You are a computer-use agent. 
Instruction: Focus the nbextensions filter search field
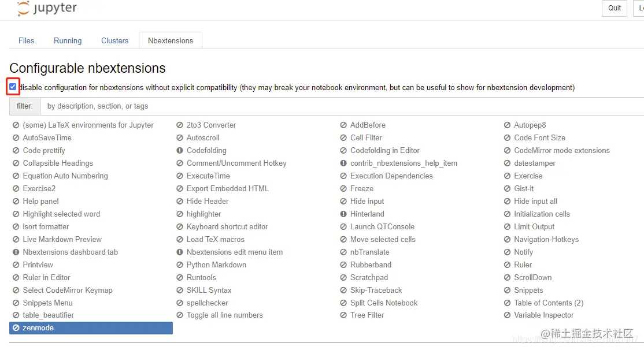coord(341,106)
